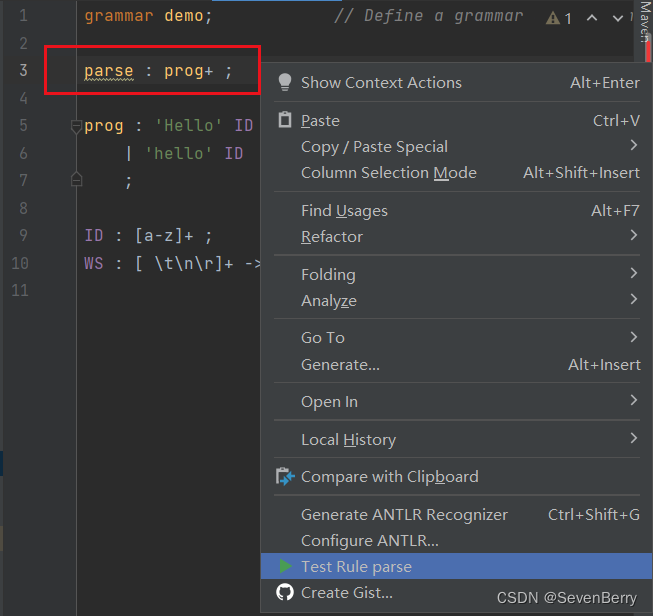Screen dimensions: 653x616
Task: Click the 'parse' rule name on line 3
Action: click(109, 71)
